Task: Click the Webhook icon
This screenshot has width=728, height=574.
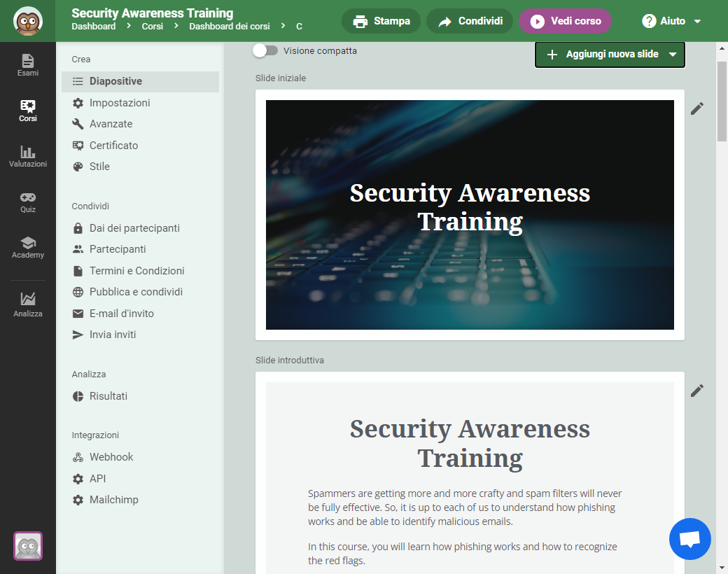Action: pos(78,457)
